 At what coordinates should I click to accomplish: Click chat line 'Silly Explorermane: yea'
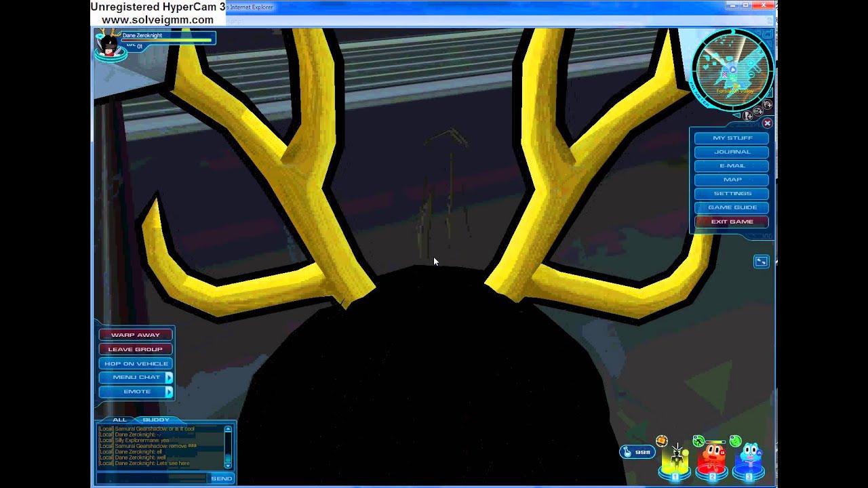coord(134,441)
